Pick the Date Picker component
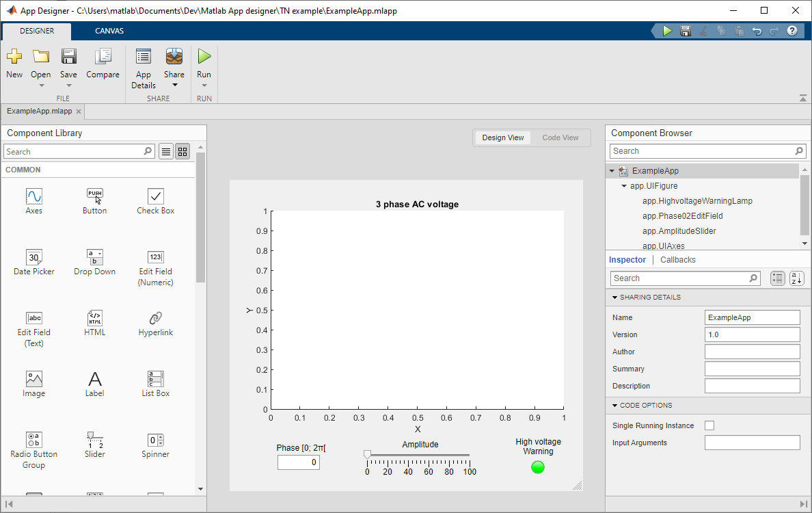 33,258
